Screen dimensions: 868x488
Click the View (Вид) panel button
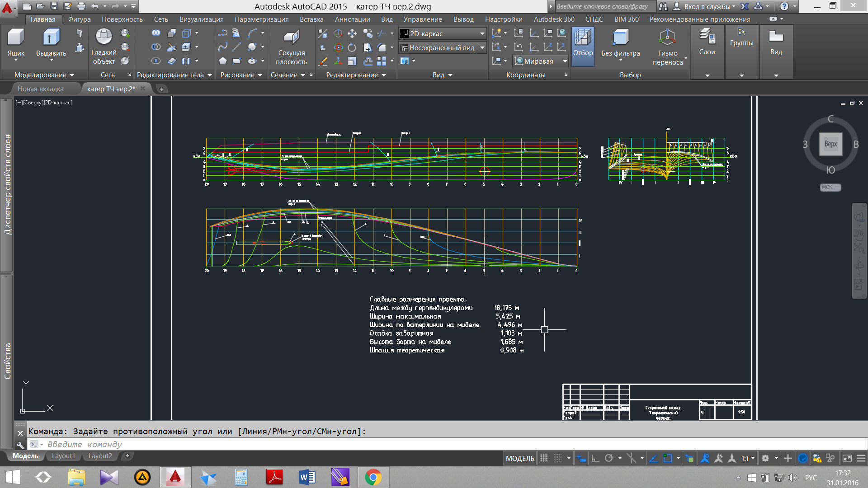pos(776,43)
